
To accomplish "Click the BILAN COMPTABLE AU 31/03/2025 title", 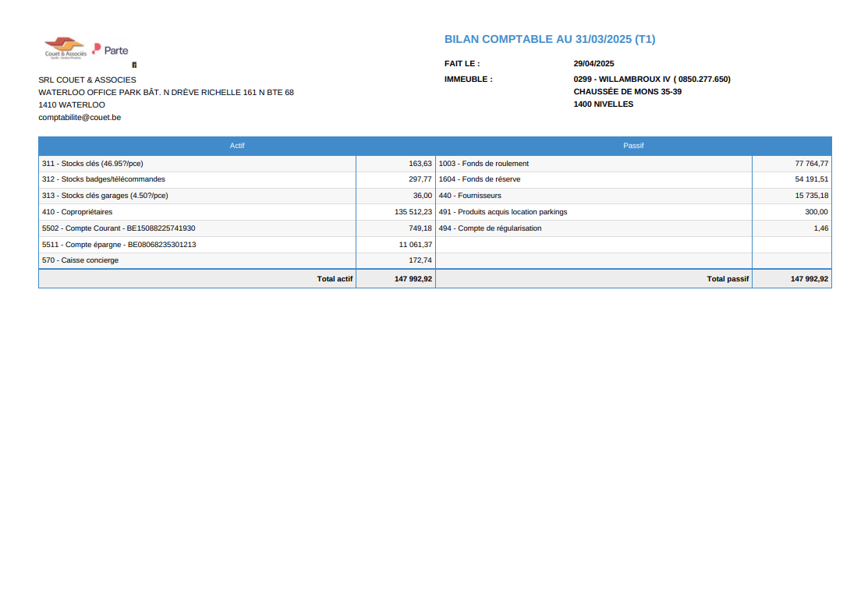I will tap(550, 39).
